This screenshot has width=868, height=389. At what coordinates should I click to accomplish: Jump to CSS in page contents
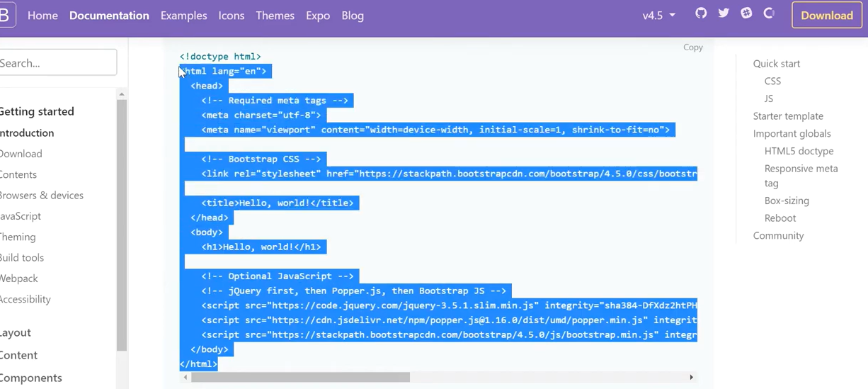(x=772, y=81)
